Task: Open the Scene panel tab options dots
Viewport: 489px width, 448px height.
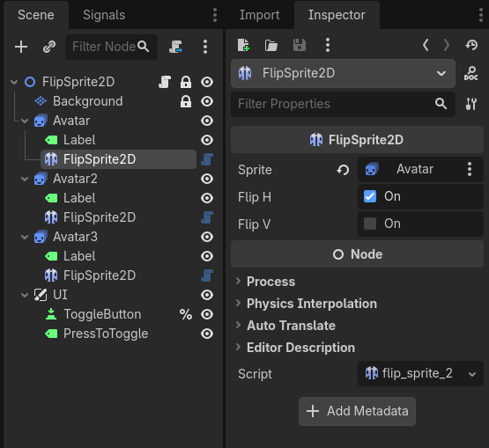Action: coord(215,15)
